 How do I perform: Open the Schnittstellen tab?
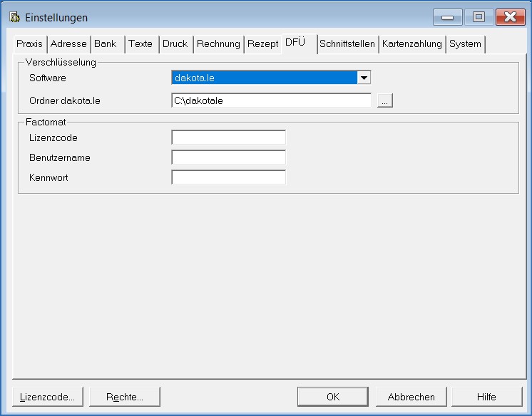coord(347,44)
